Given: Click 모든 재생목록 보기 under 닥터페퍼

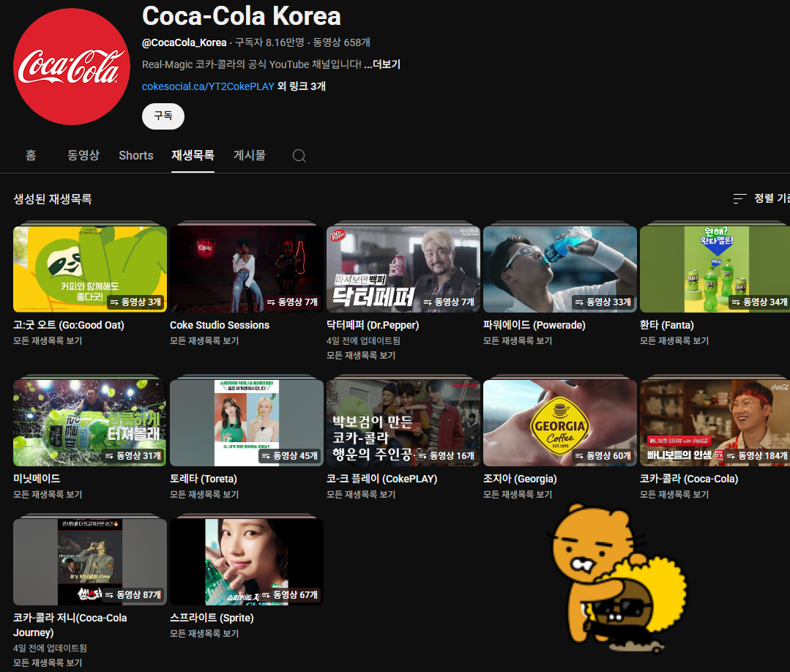Looking at the screenshot, I should pyautogui.click(x=361, y=355).
